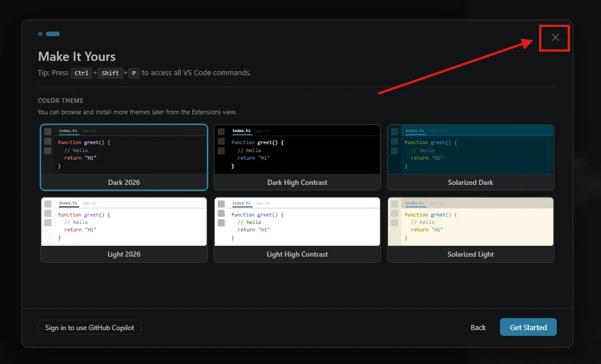The height and width of the screenshot is (364, 601).
Task: Click the P key hint
Action: (134, 73)
